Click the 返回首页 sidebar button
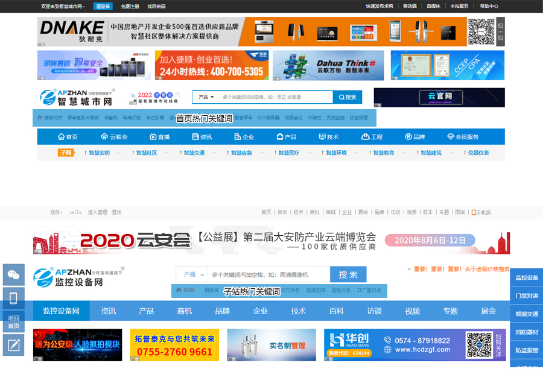Screen dimensions: 543x392 (x=14, y=321)
